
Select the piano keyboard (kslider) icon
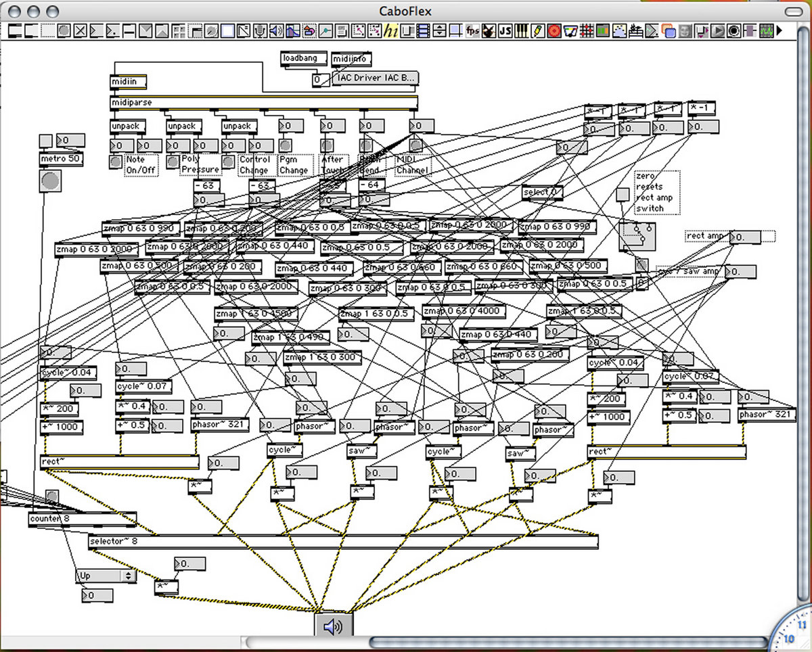(x=522, y=30)
